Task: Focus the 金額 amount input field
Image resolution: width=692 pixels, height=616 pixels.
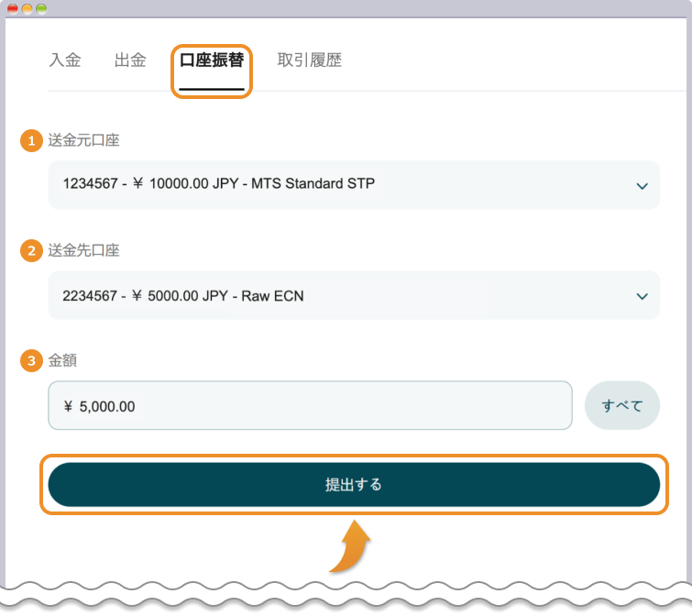Action: tap(310, 405)
